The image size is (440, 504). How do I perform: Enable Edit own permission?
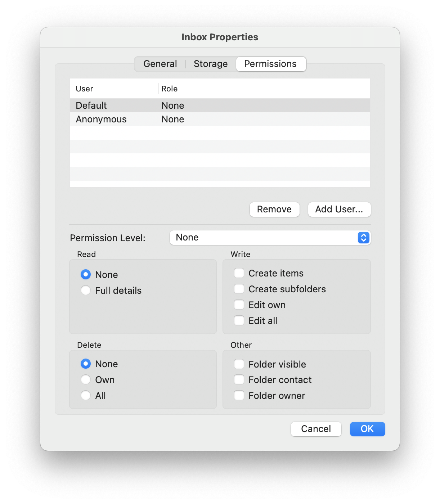239,305
